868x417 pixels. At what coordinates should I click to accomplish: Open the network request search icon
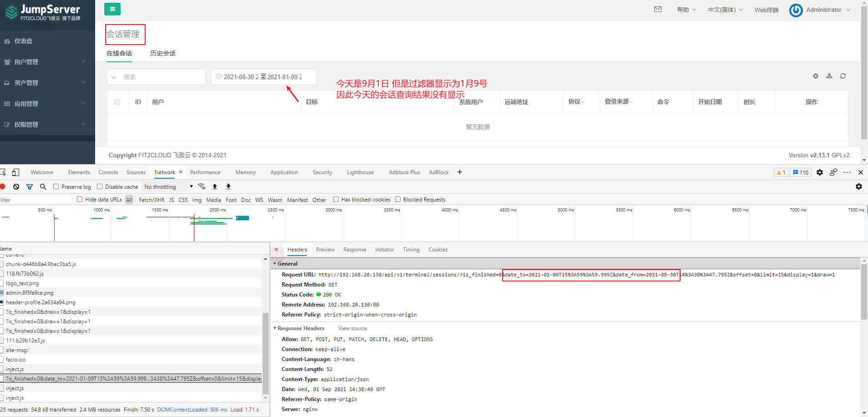pyautogui.click(x=43, y=186)
